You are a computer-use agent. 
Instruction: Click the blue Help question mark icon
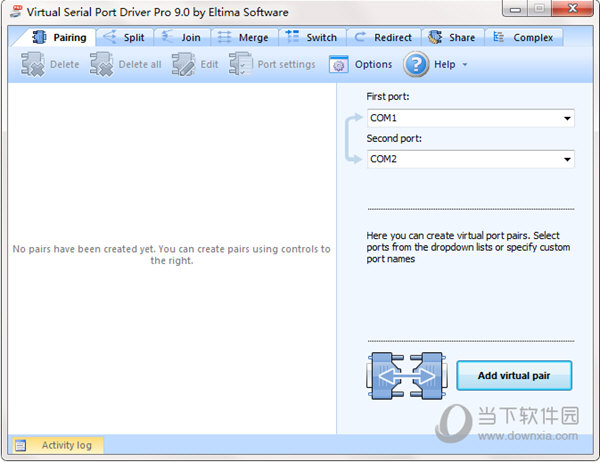pyautogui.click(x=416, y=64)
